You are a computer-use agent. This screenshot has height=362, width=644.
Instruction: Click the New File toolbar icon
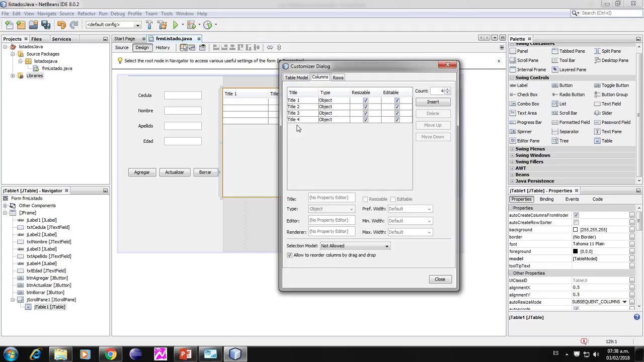9,25
